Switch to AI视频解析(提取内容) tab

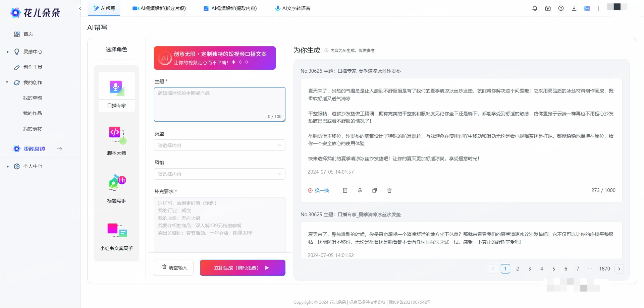[230, 8]
